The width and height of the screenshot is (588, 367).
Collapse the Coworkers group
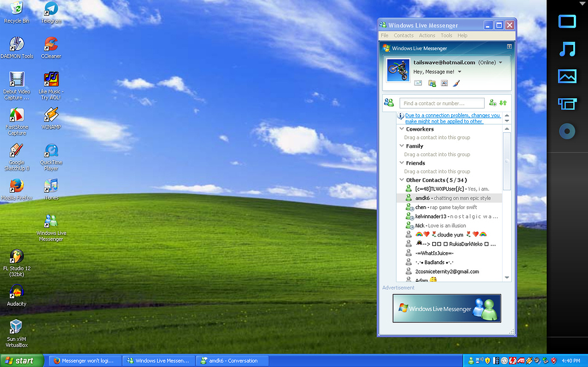coord(402,128)
